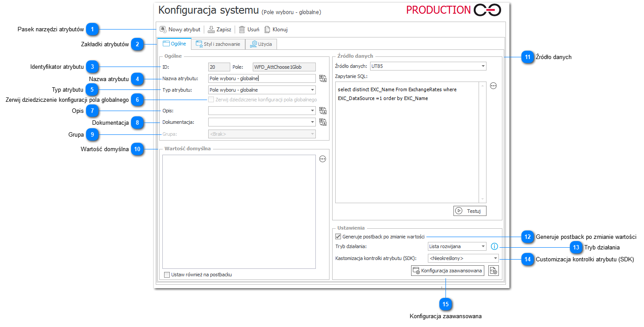
Task: Click the SQL box scrollbar up arrow
Action: [x=483, y=86]
